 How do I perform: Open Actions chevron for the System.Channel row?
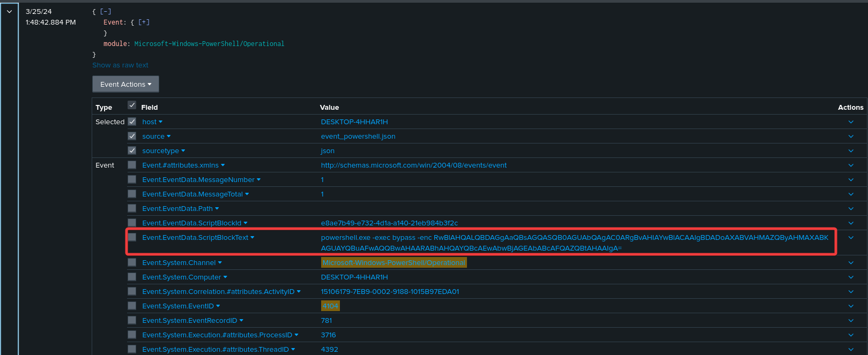(x=851, y=263)
